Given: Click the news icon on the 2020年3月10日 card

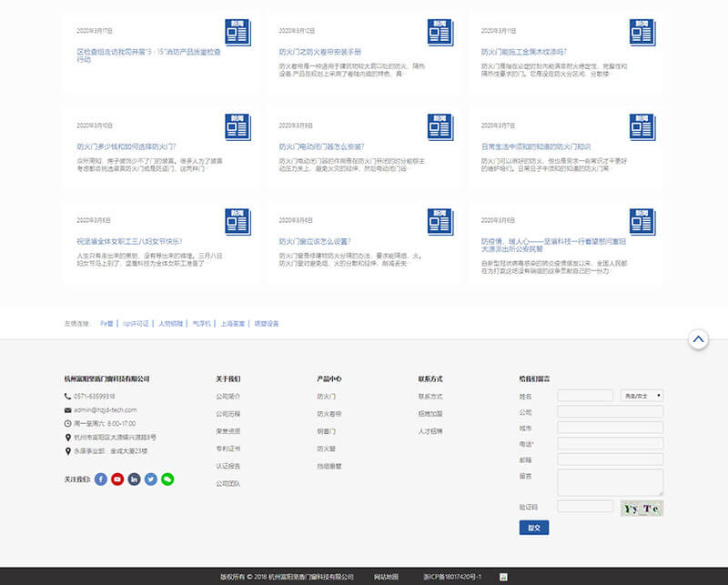Looking at the screenshot, I should click(x=238, y=127).
